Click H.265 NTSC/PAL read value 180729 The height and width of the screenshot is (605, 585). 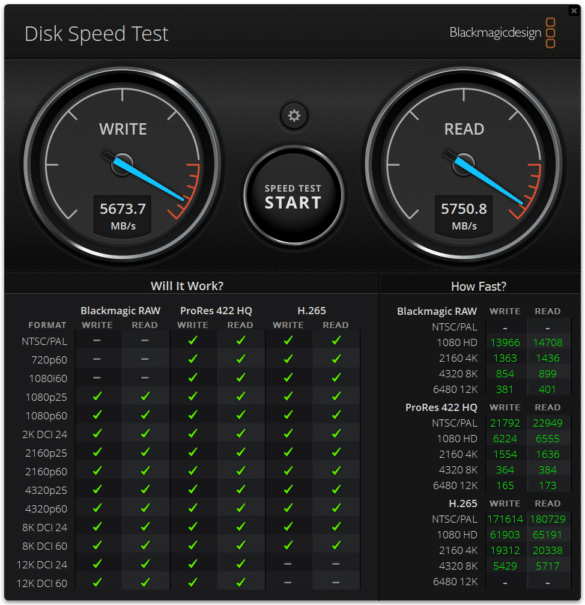pyautogui.click(x=548, y=519)
